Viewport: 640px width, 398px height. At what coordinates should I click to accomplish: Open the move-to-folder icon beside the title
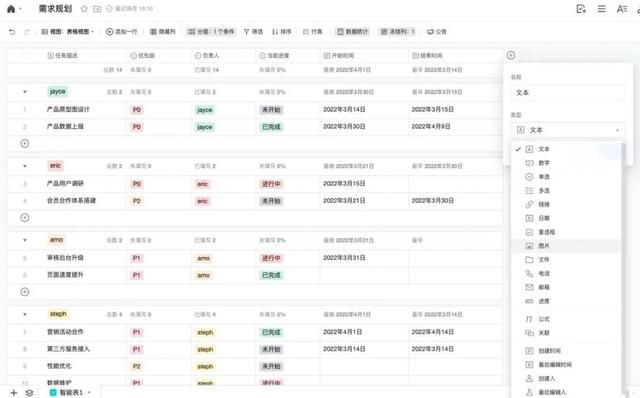coord(97,9)
